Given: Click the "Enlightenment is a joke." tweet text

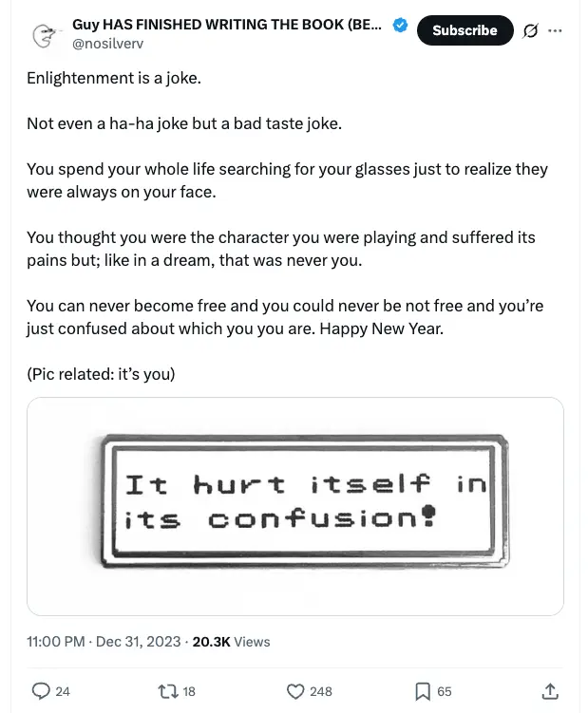Looking at the screenshot, I should click(114, 78).
